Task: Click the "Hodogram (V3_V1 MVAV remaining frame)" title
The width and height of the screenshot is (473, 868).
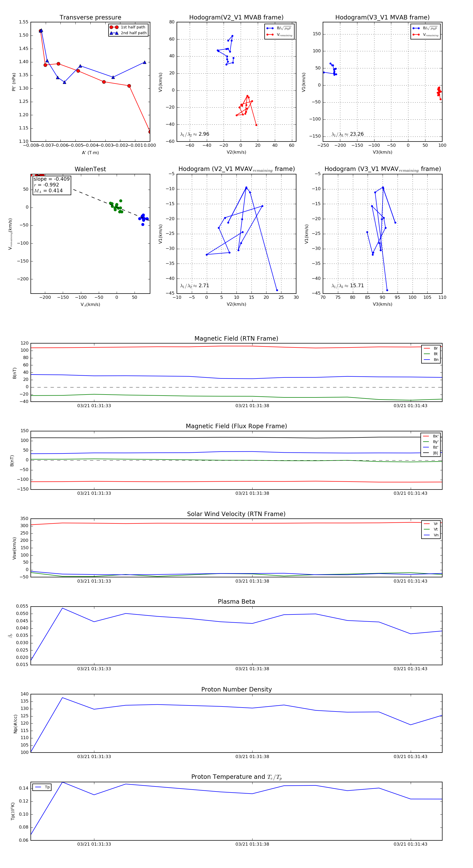Action: (382, 169)
